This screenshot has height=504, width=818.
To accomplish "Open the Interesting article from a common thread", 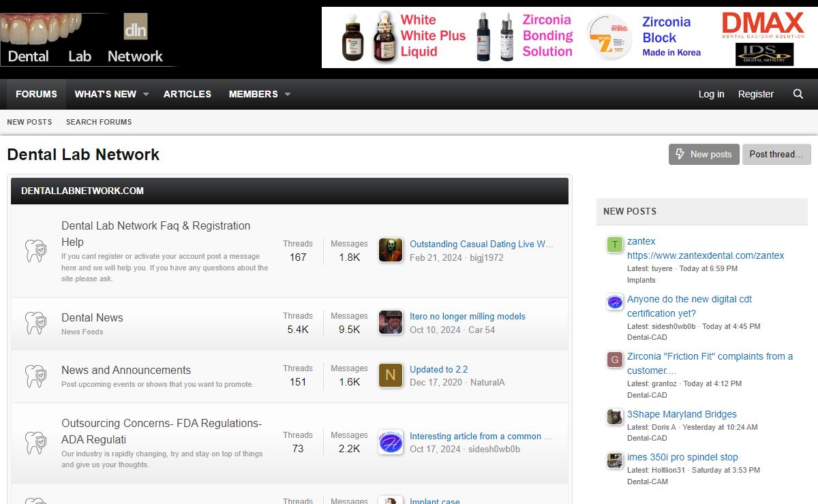I will click(x=481, y=436).
